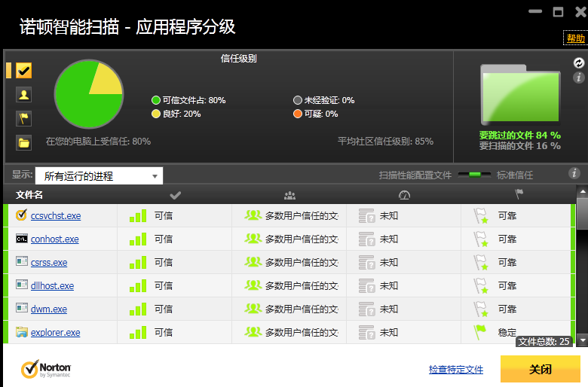Click the trust bars icon for dwm.exe
Screen dimensions: 588x387
138,309
